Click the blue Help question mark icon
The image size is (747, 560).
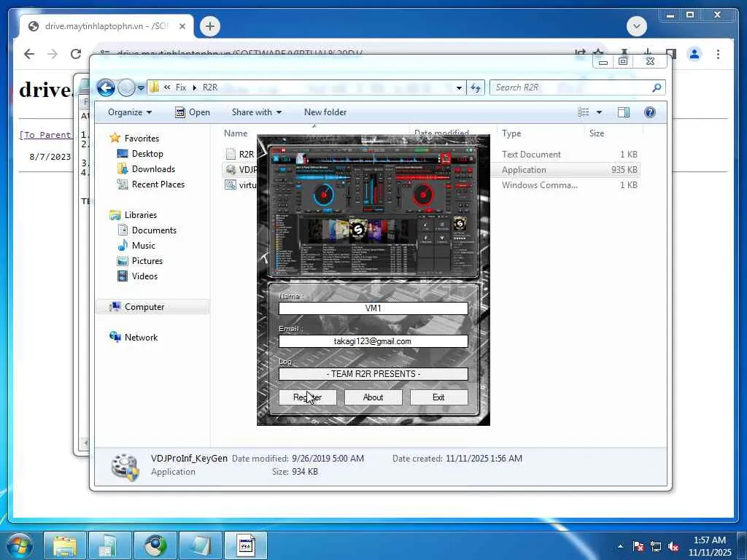point(650,112)
